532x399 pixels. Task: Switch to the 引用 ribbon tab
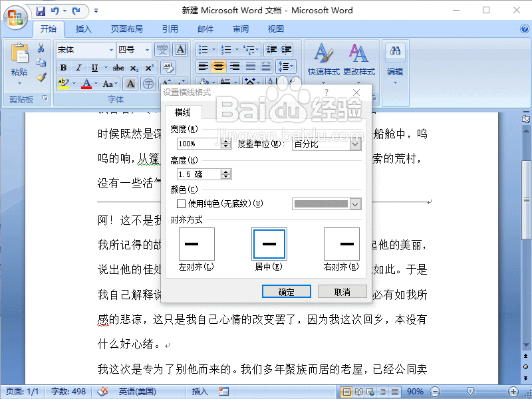(x=170, y=29)
